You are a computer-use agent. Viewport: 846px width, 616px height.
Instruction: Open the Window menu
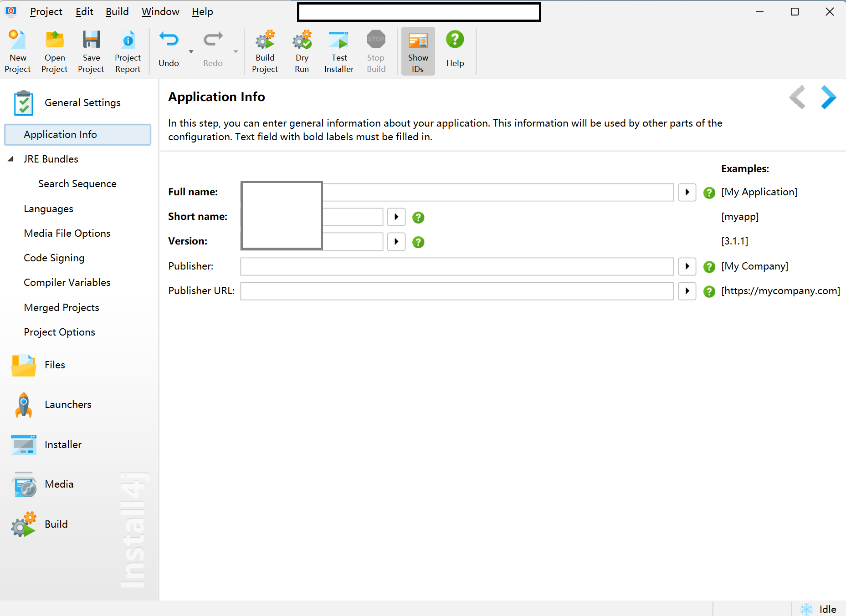160,12
